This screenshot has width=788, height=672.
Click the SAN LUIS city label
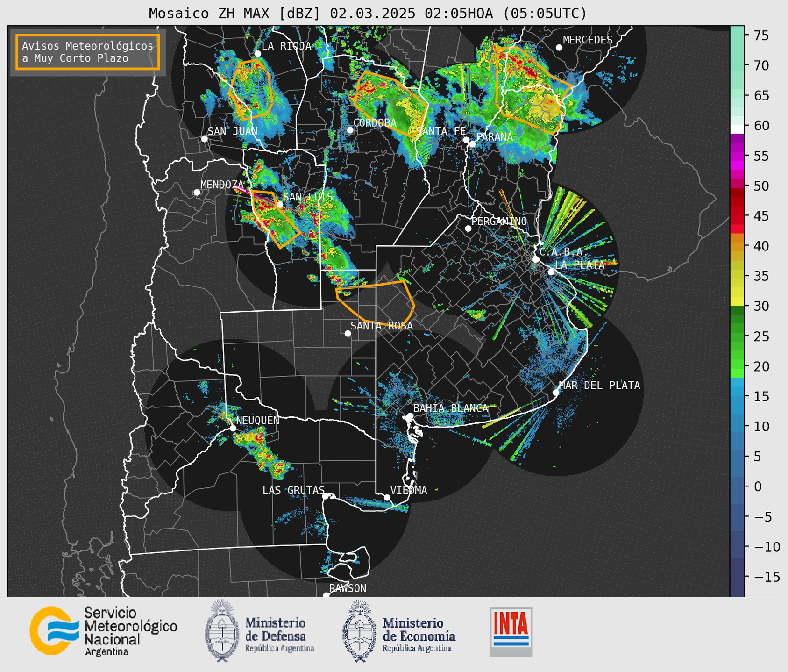[308, 197]
